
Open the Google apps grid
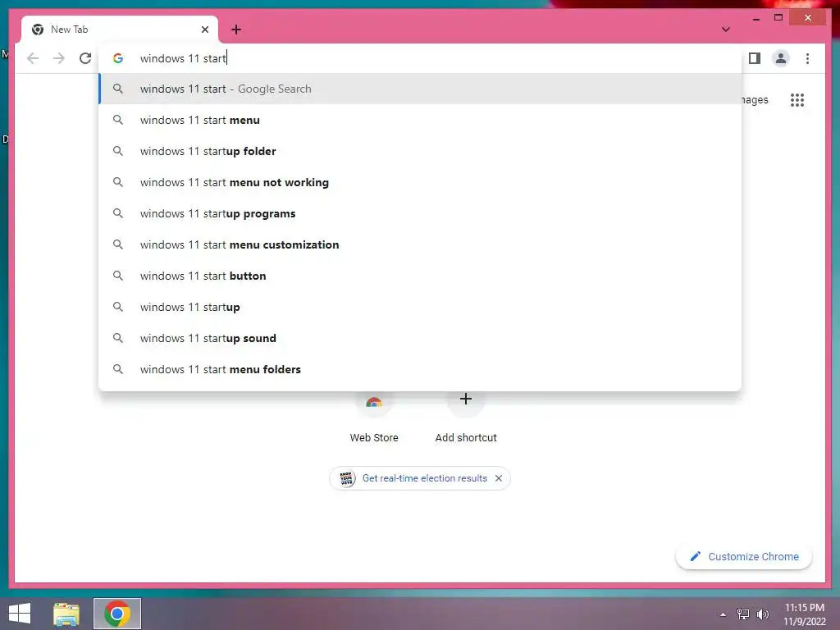point(797,99)
